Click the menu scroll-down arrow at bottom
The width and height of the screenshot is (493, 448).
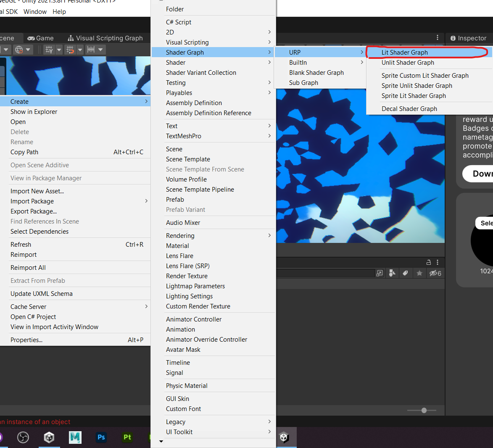[x=161, y=442]
